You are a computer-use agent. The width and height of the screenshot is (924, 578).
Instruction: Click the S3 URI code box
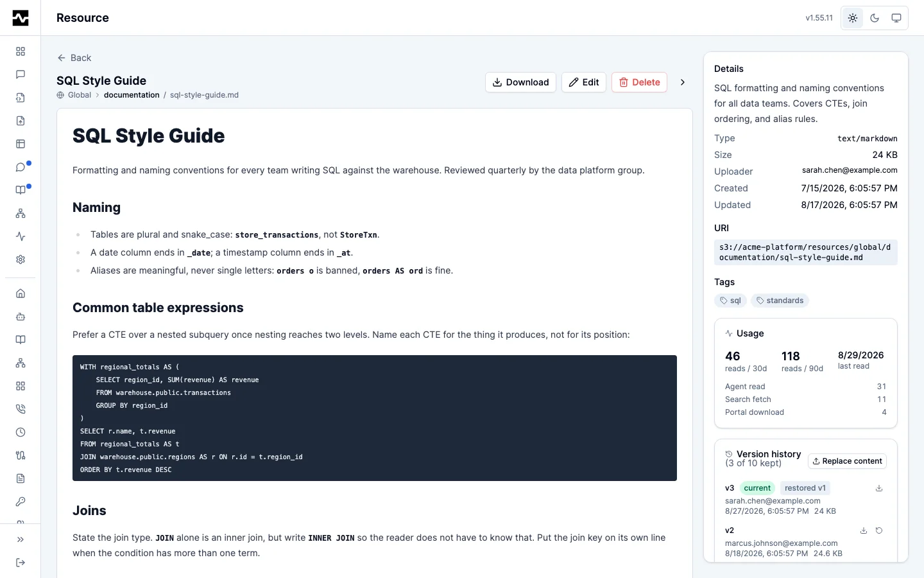point(806,252)
